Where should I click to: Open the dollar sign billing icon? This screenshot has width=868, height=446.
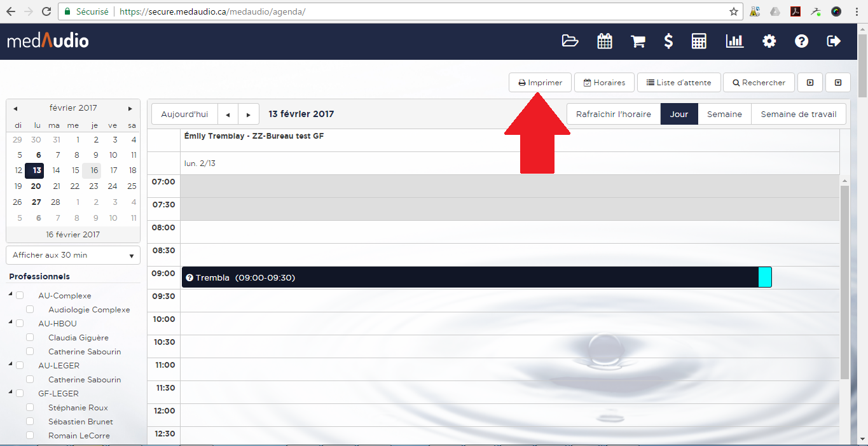(668, 41)
